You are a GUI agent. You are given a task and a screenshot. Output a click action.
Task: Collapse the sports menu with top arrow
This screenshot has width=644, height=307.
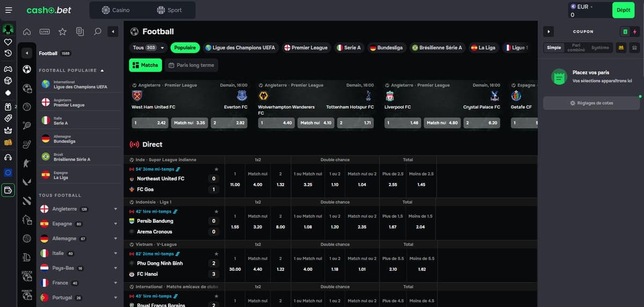(x=113, y=32)
